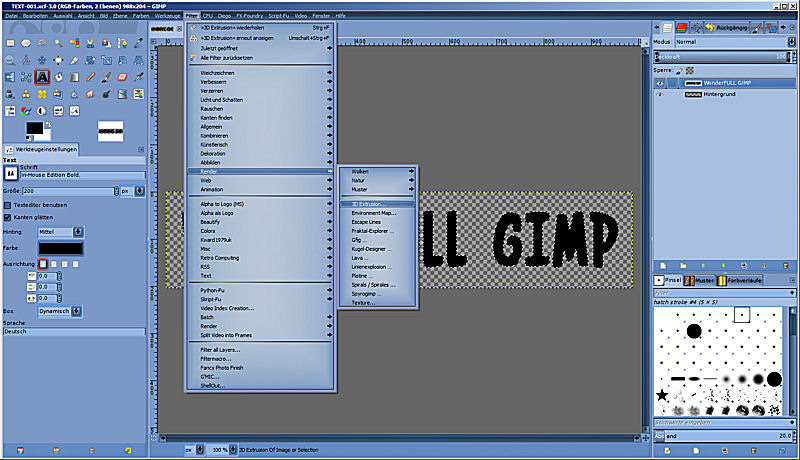Select the Zoom magnifier tool
Screen dimensions: 800x460
10,60
